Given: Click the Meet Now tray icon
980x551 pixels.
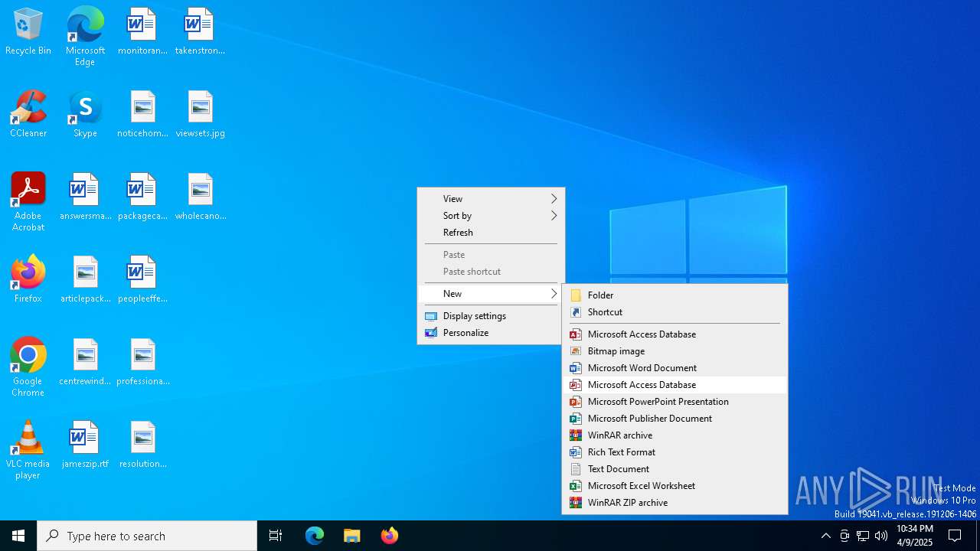Looking at the screenshot, I should (844, 536).
